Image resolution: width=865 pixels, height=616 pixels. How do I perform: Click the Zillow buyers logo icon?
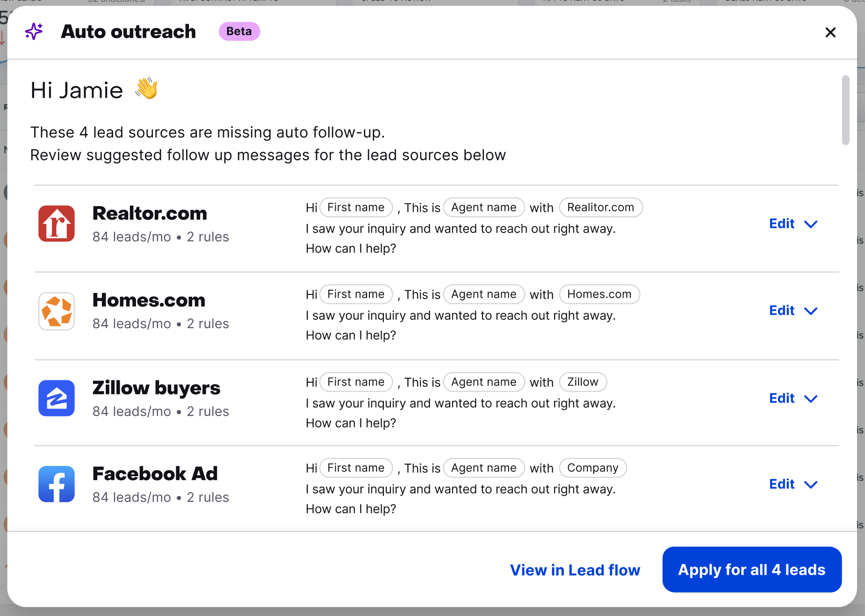[57, 398]
